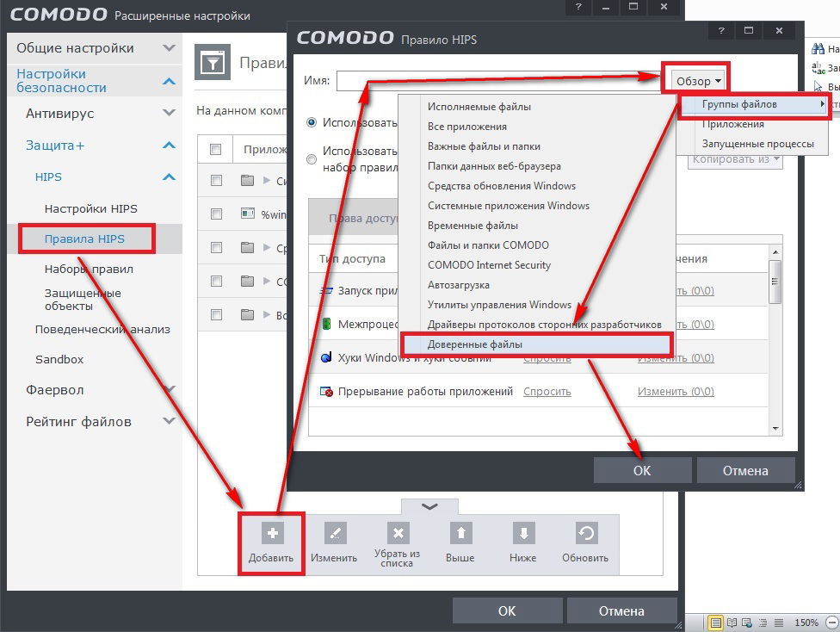Expand Общие настройки section
Image resolution: width=840 pixels, height=632 pixels.
click(170, 47)
